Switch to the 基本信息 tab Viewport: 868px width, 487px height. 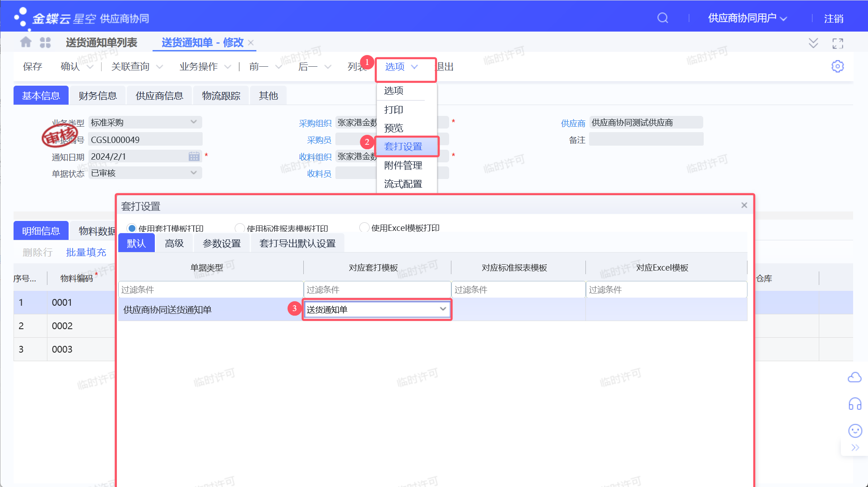click(41, 96)
